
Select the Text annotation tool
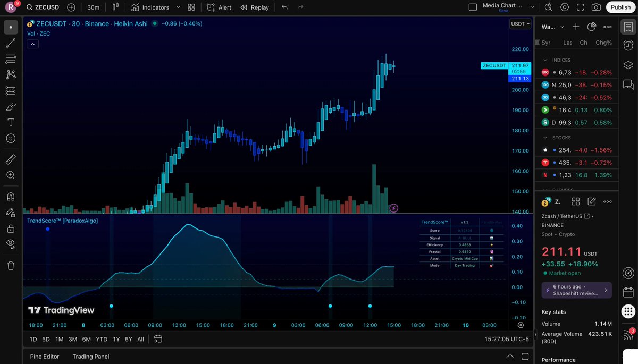(x=11, y=122)
